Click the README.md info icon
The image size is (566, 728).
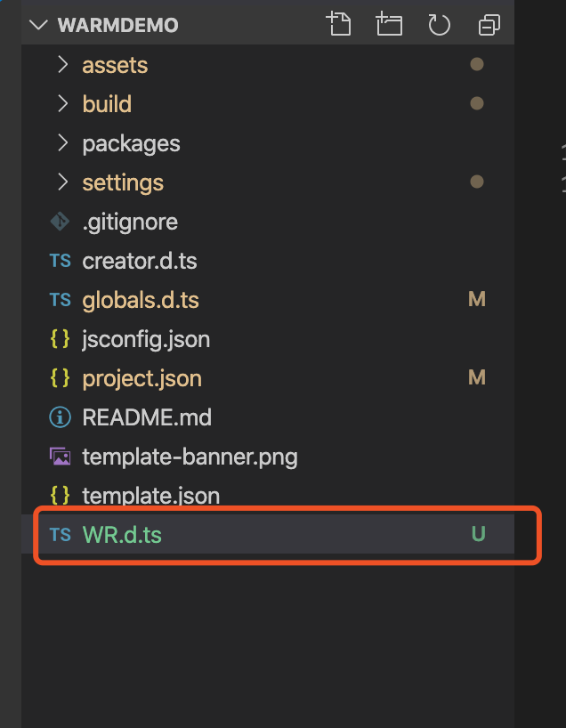(x=61, y=417)
